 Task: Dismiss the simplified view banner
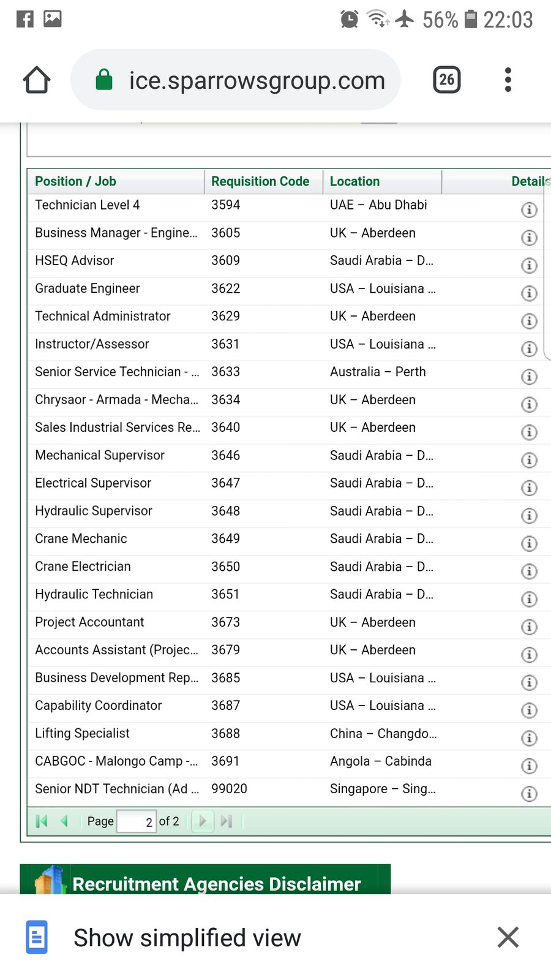[x=508, y=937]
